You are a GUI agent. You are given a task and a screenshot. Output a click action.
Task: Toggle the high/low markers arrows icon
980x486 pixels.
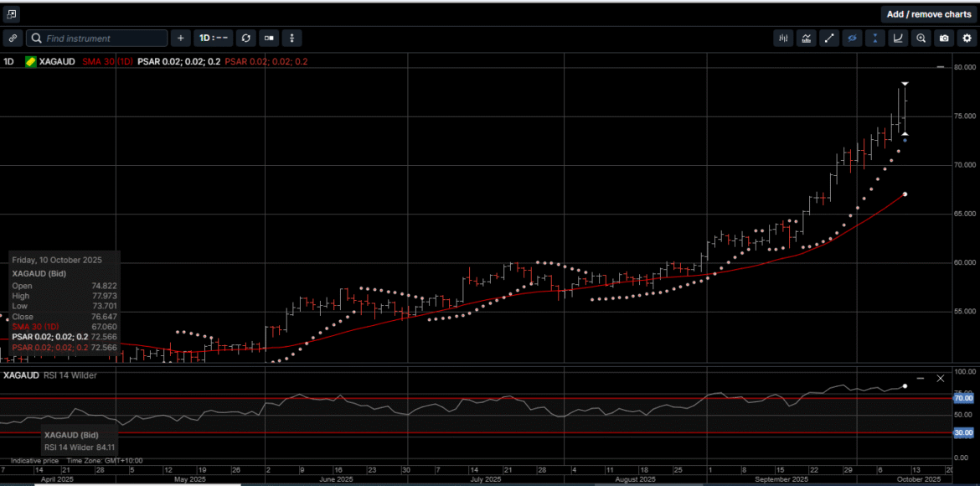point(875,39)
